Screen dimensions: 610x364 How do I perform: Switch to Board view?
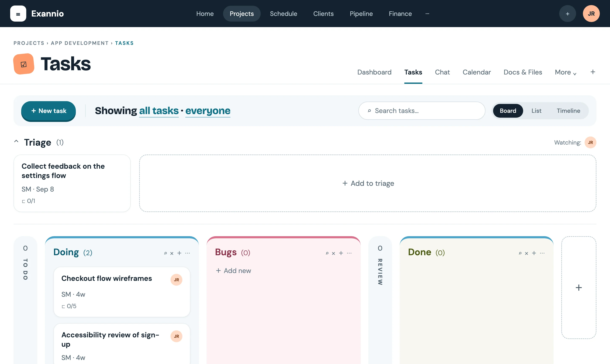tap(508, 111)
